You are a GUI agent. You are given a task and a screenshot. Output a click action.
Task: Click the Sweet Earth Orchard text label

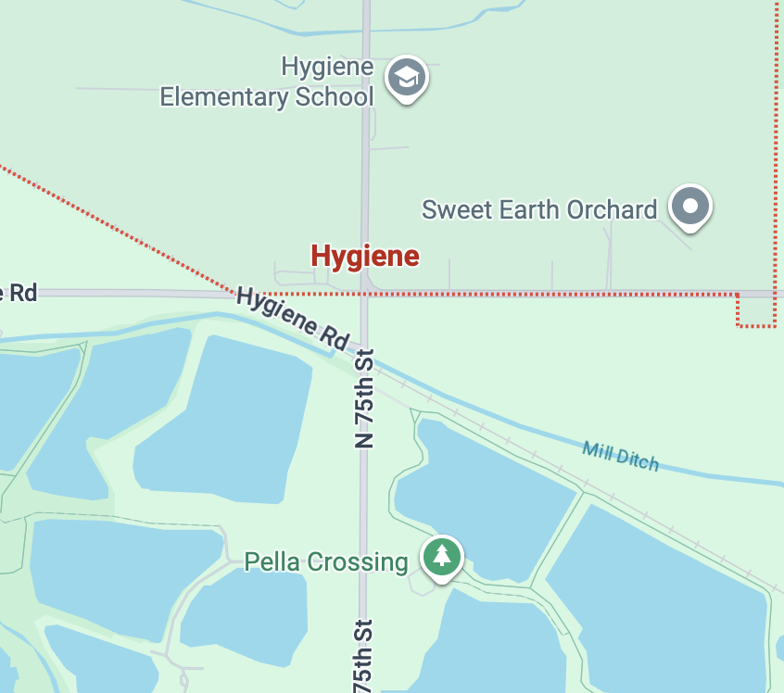pyautogui.click(x=539, y=209)
